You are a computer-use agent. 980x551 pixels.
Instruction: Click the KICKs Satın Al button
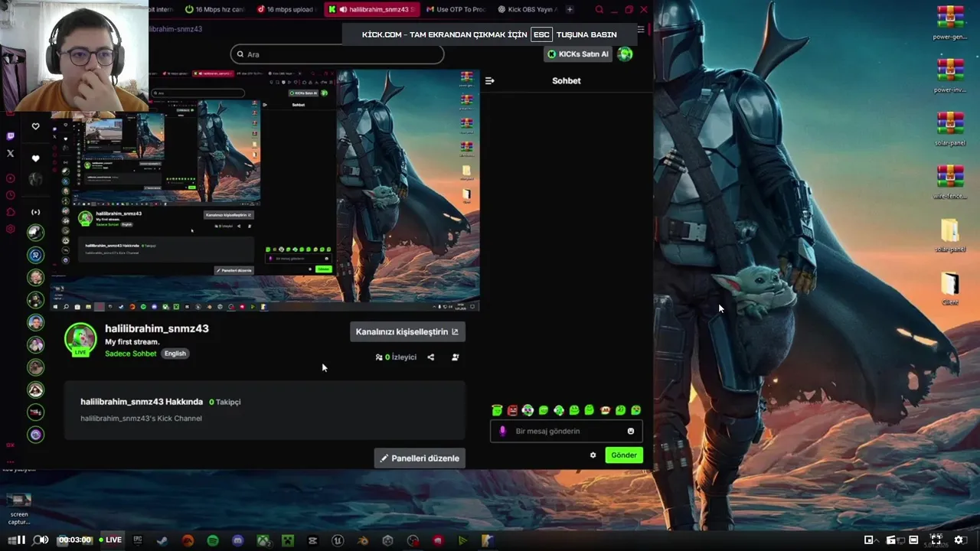[x=578, y=54]
